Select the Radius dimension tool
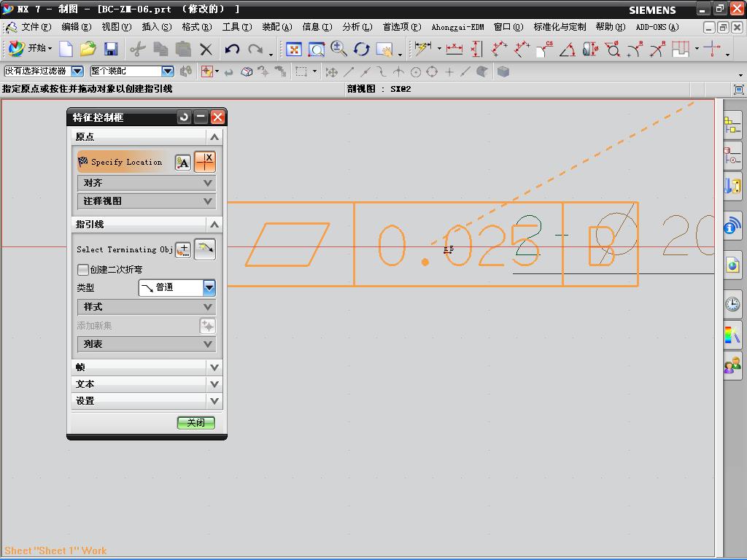This screenshot has height=560, width=747. click(635, 49)
